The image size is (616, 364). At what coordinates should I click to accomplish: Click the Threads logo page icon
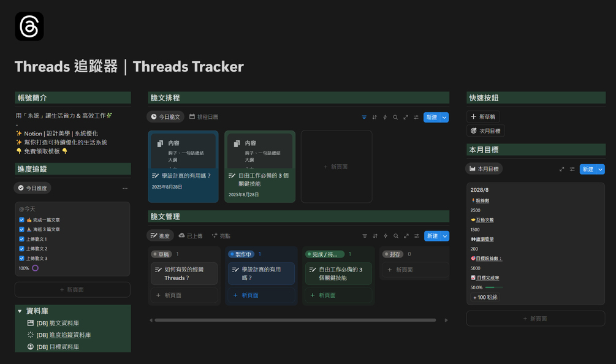[29, 26]
